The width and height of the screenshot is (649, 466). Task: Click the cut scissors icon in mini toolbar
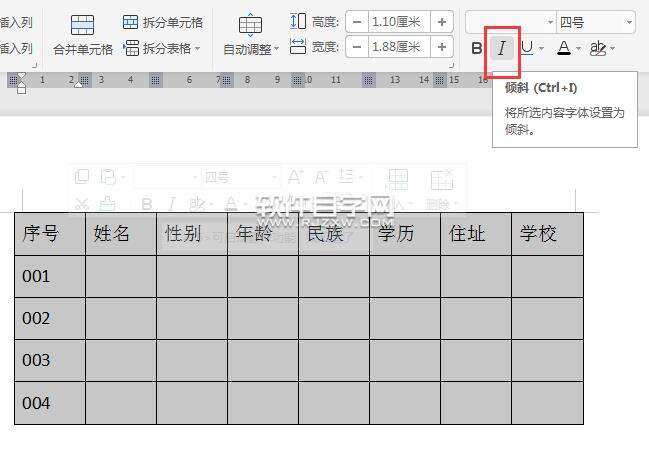point(82,203)
